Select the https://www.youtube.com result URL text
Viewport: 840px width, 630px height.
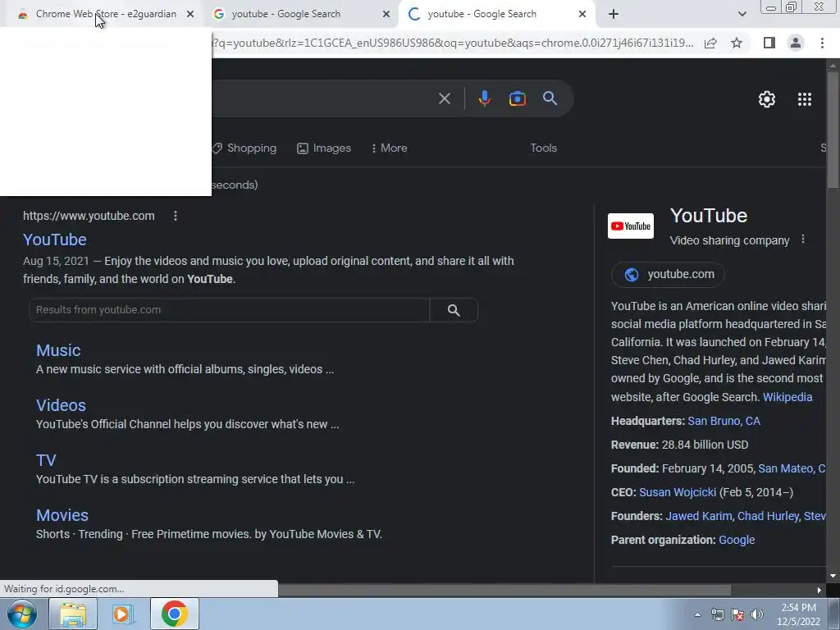click(x=89, y=216)
